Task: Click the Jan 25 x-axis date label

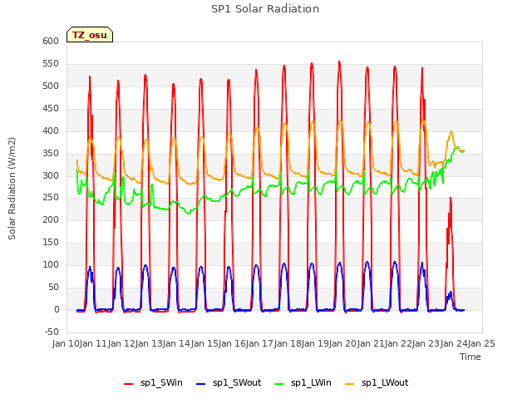Action: pyautogui.click(x=481, y=343)
